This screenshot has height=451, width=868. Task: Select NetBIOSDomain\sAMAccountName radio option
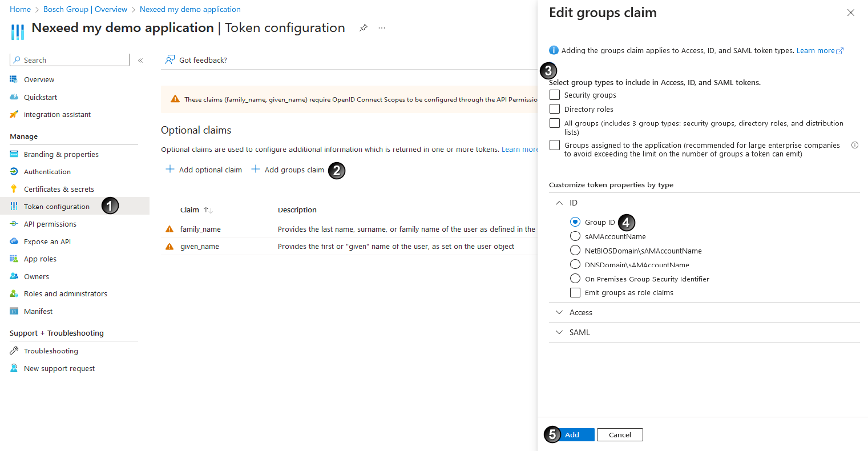575,250
